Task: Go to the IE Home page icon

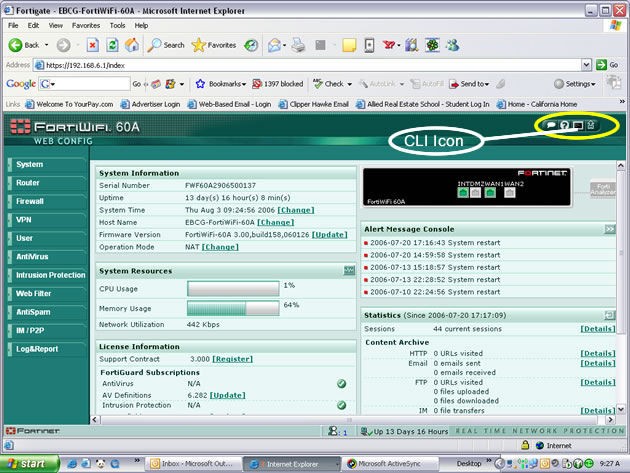Action: [131, 45]
